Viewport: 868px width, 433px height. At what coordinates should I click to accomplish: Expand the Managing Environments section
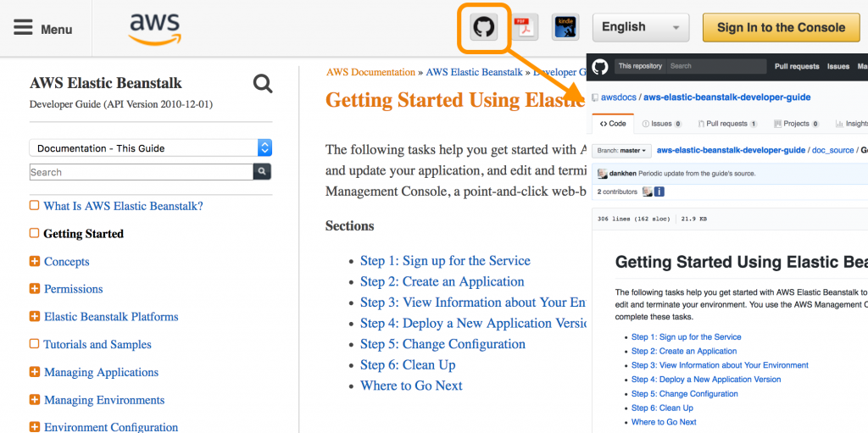[34, 399]
